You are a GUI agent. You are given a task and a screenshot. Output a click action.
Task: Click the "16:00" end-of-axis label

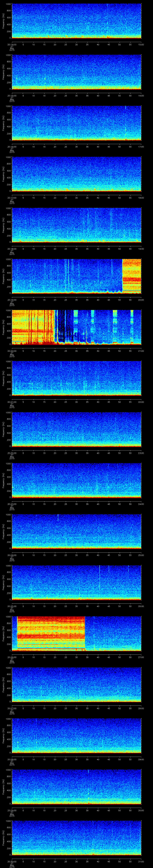click(141, 96)
